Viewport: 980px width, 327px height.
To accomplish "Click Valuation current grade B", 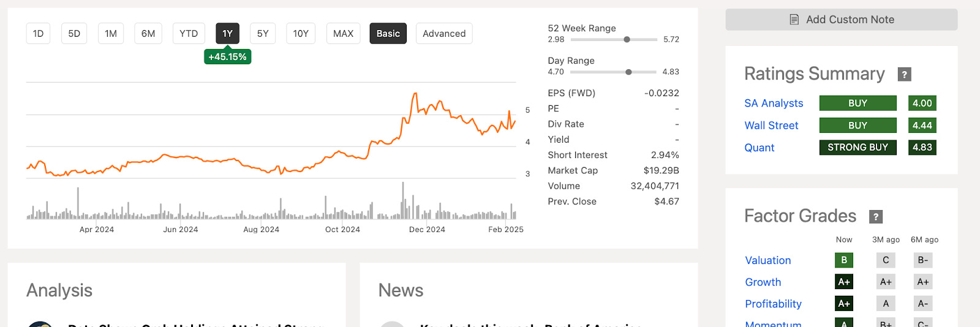I will tap(844, 260).
